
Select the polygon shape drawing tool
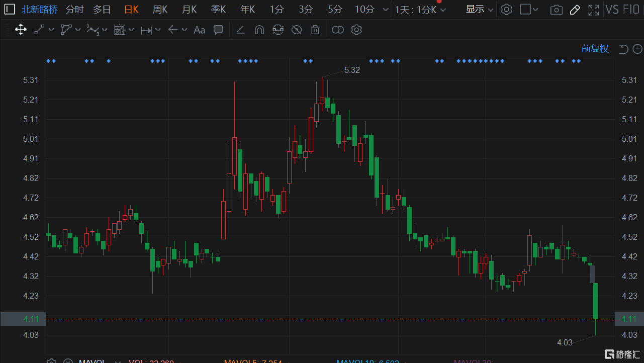(x=66, y=30)
